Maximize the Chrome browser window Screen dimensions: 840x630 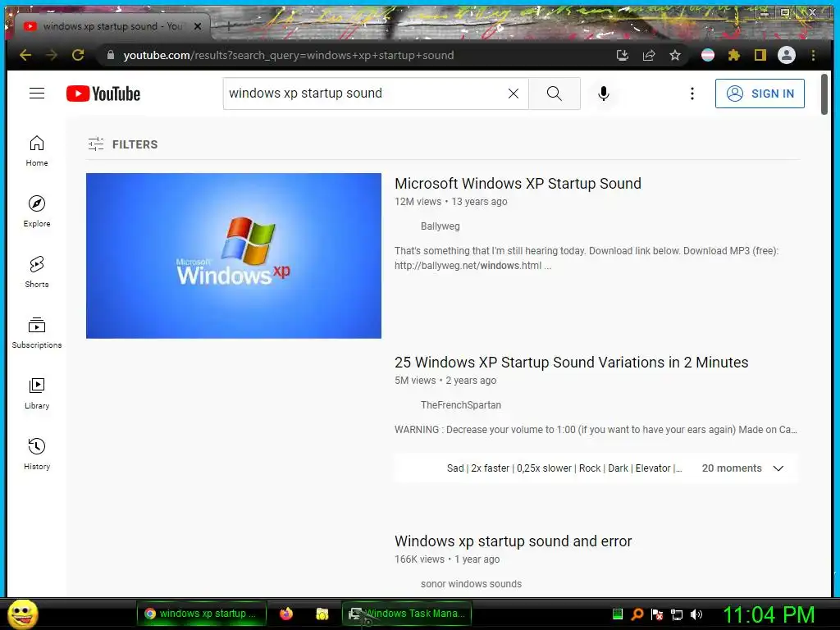(785, 11)
